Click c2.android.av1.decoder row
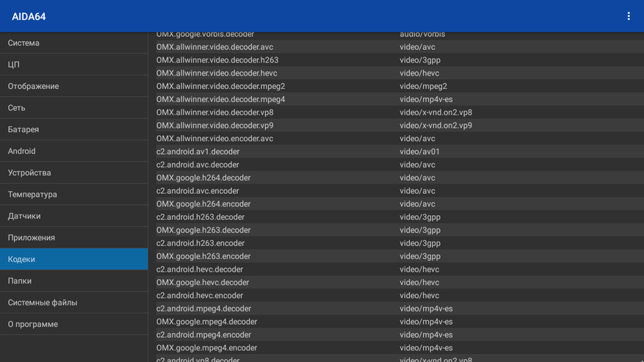The height and width of the screenshot is (362, 644). (400, 151)
